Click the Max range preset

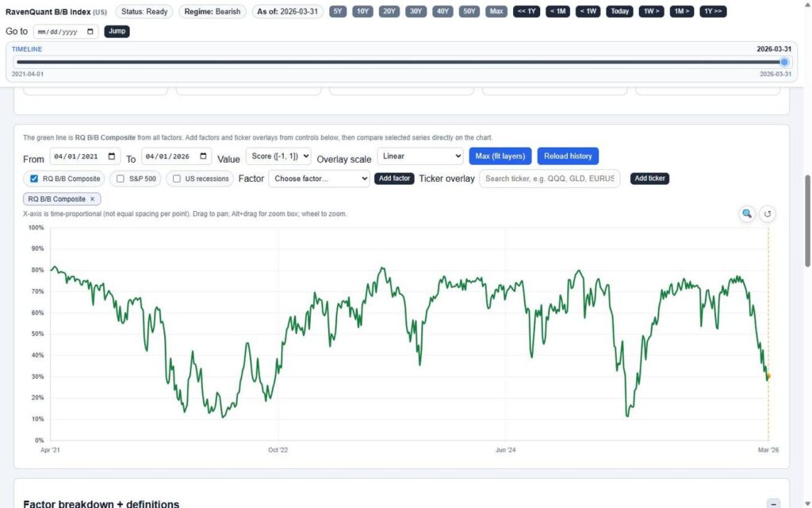point(496,11)
